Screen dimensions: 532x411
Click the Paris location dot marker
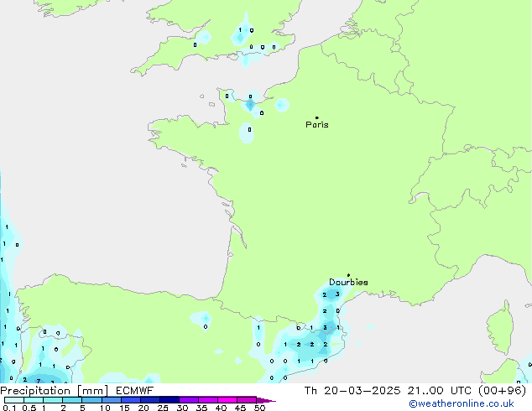click(x=317, y=117)
